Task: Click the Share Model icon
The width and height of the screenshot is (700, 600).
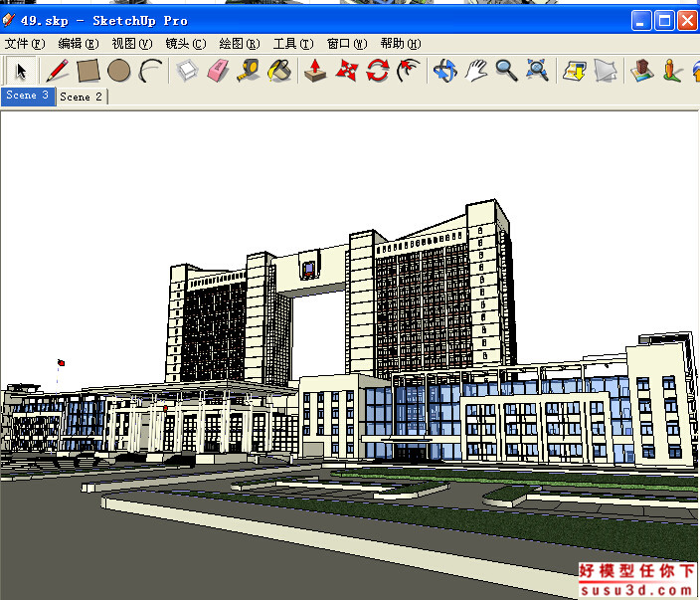Action: [x=606, y=71]
